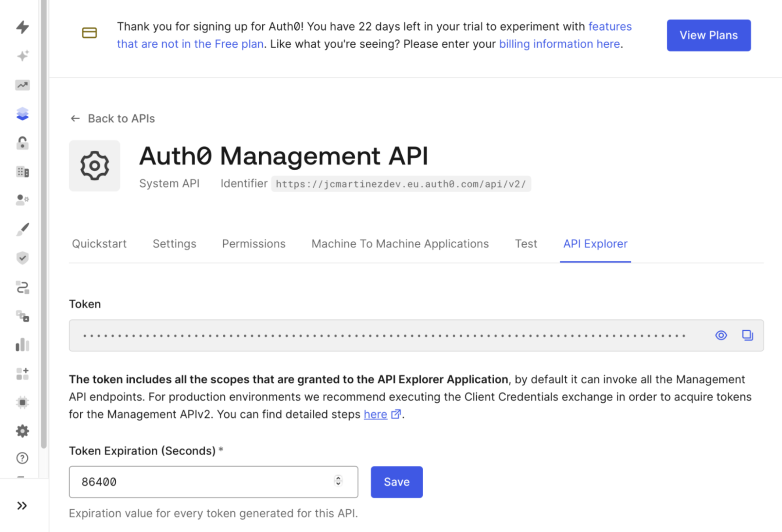Open the Monitoring bar-chart sidebar icon
The width and height of the screenshot is (782, 532).
(22, 345)
